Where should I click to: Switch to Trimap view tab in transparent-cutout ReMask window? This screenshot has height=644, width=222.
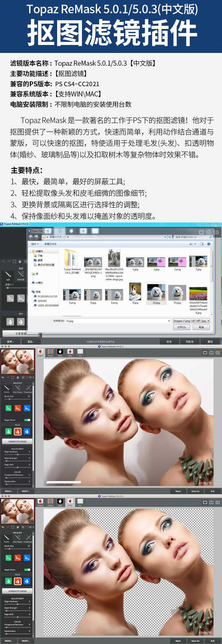[x=50, y=502]
